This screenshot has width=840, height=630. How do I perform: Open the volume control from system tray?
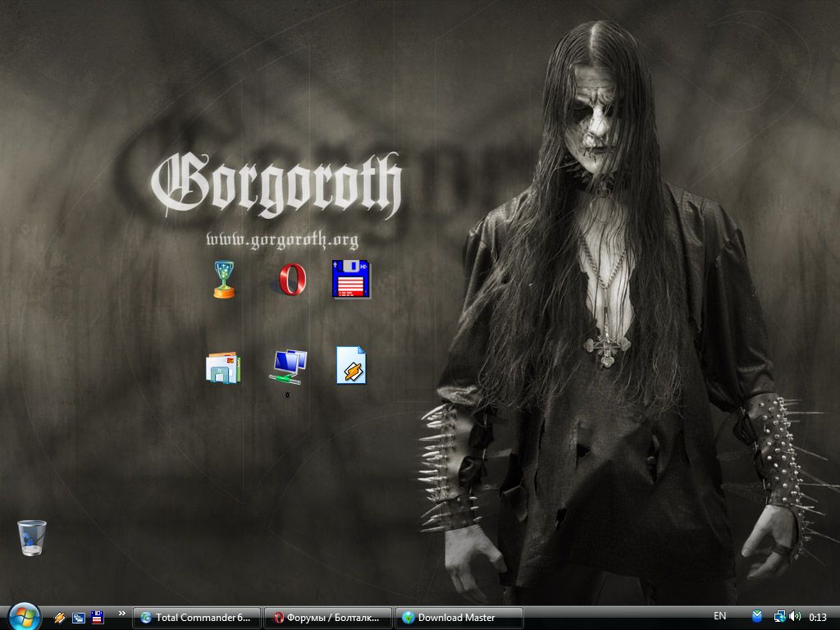tap(795, 617)
